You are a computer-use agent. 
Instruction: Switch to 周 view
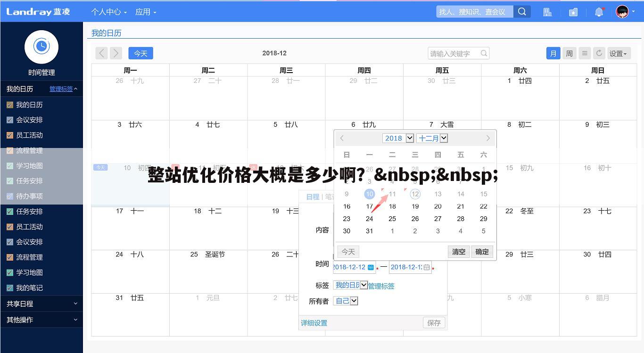click(x=569, y=53)
